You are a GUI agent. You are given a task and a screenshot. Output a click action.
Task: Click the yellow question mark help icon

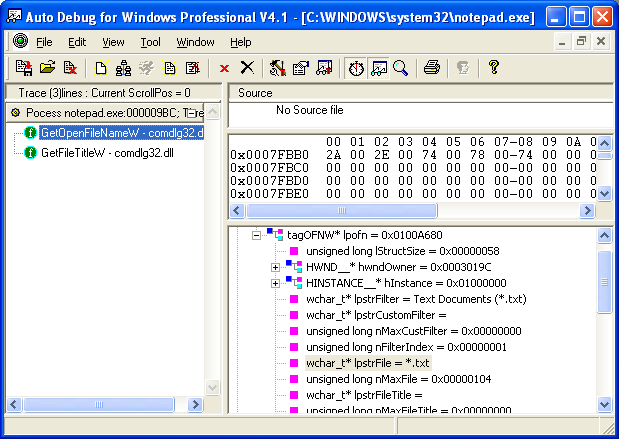tap(493, 68)
